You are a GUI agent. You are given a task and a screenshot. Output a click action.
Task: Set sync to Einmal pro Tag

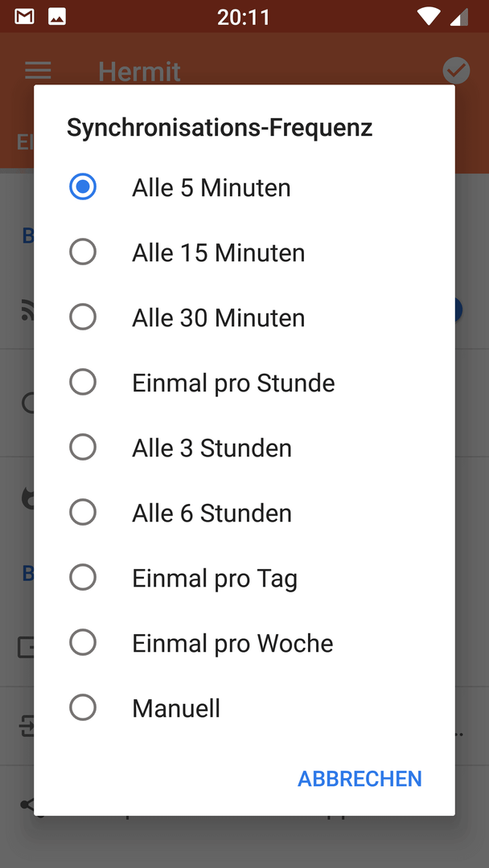point(244,578)
